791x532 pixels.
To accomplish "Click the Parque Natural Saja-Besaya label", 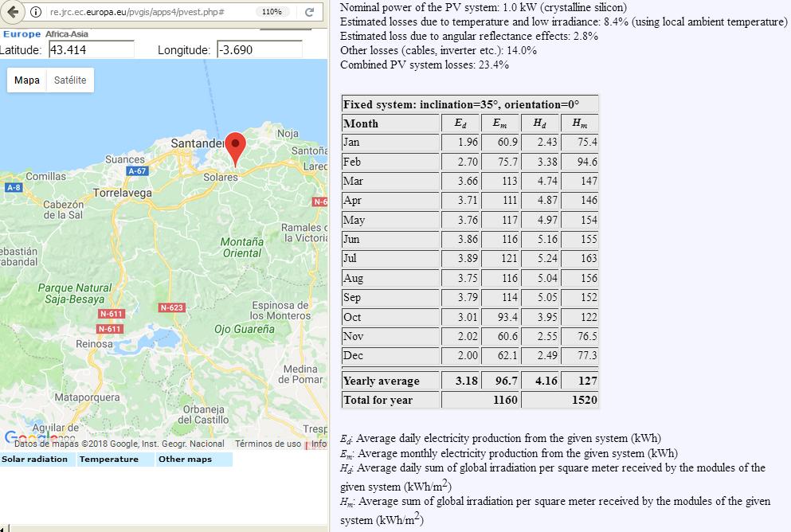I will coord(75,294).
